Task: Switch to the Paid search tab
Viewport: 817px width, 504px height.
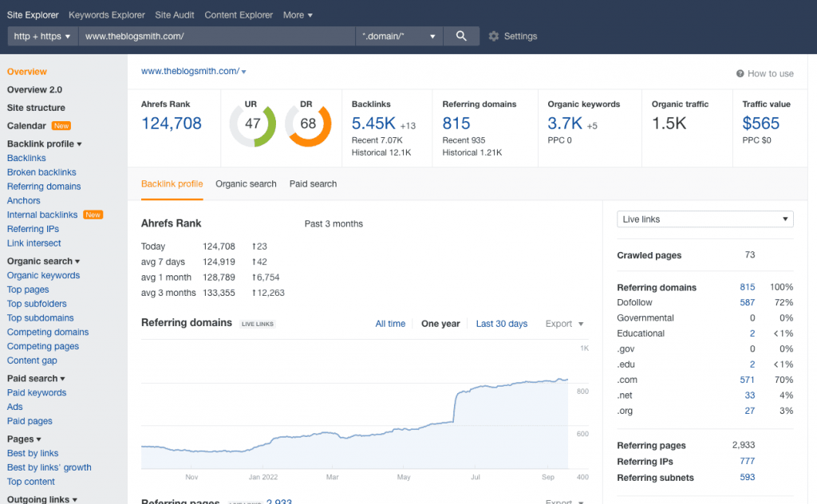Action: (313, 183)
